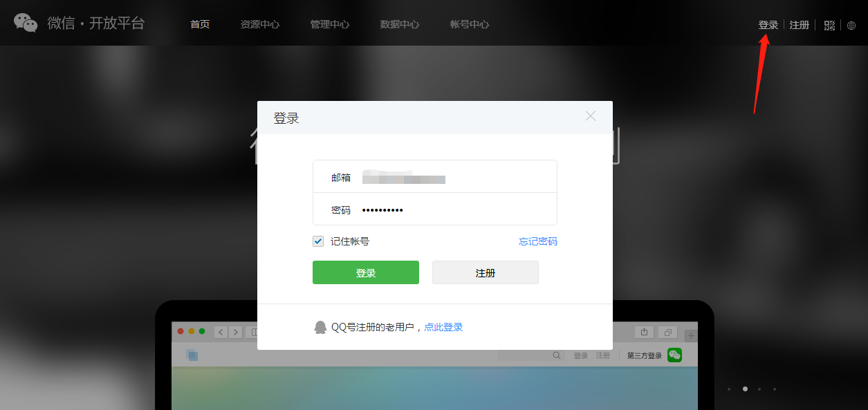868x410 pixels.
Task: Click the QQ penguin icon in dialog
Action: click(x=320, y=326)
